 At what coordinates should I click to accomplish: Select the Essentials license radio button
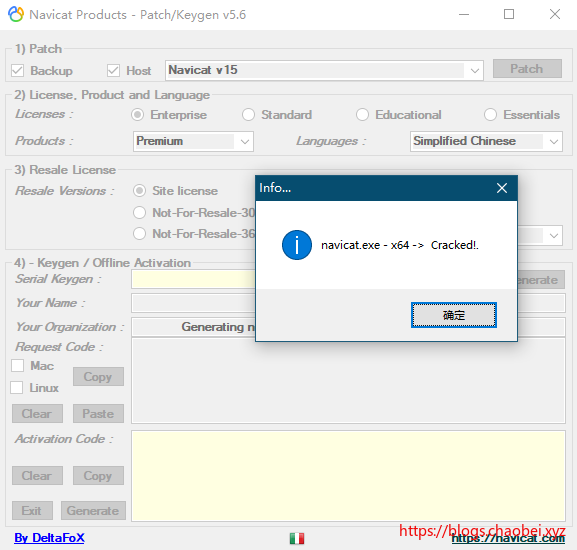490,115
